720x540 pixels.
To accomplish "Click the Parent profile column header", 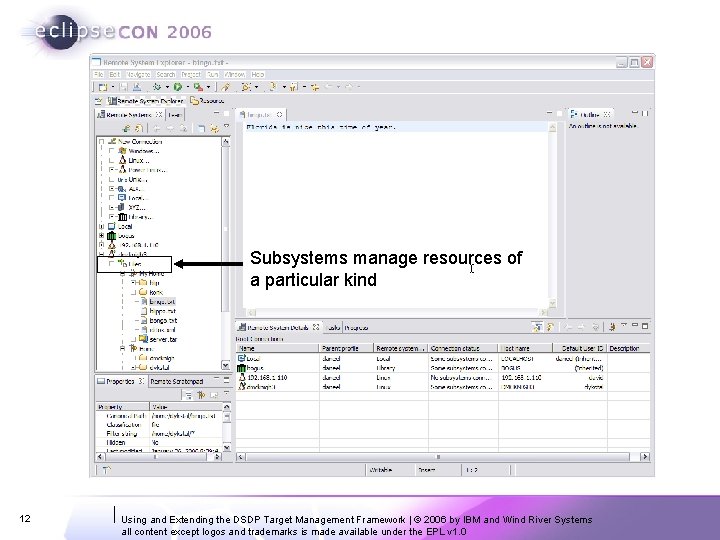I will [x=346, y=348].
